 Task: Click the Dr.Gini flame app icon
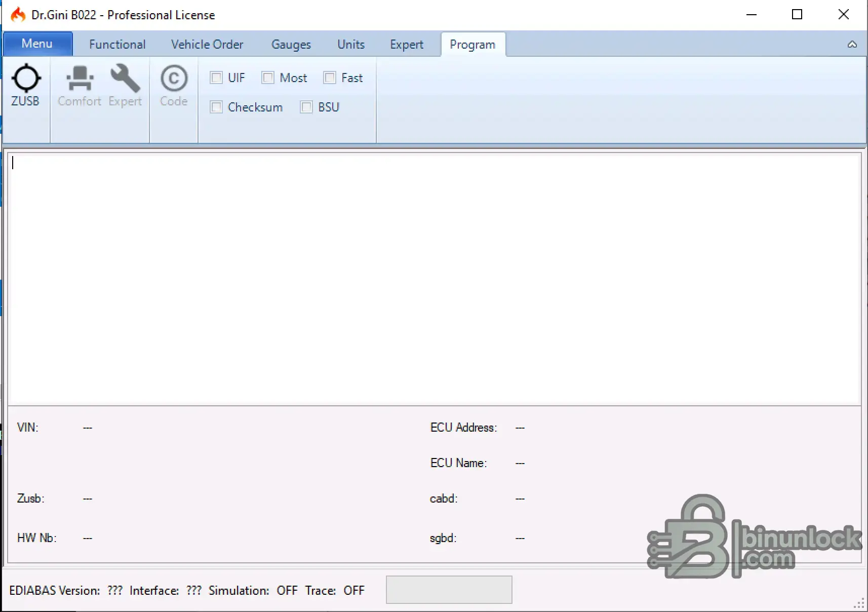(18, 15)
